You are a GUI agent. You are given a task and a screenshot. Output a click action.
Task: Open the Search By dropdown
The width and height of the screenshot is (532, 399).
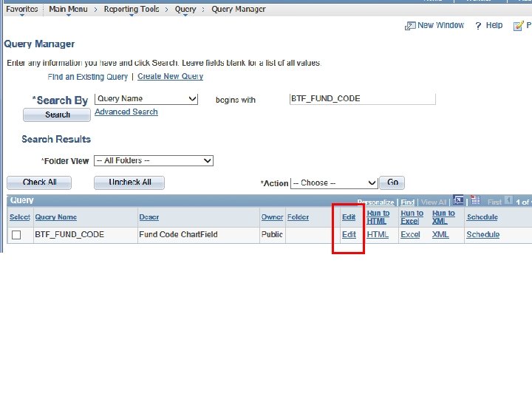tap(146, 99)
